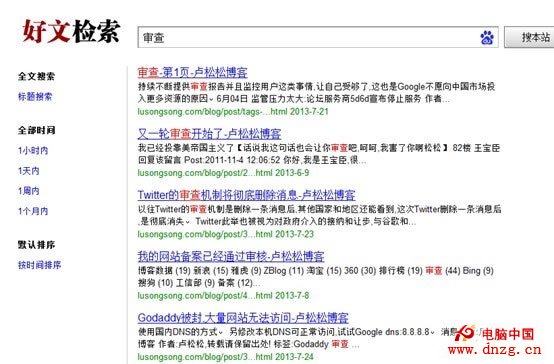Click green URL dated 2013-7-21

tap(233, 112)
